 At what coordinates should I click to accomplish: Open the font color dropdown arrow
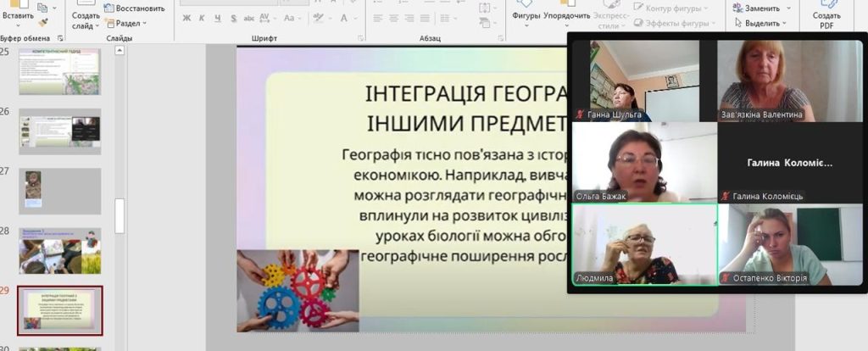point(357,19)
